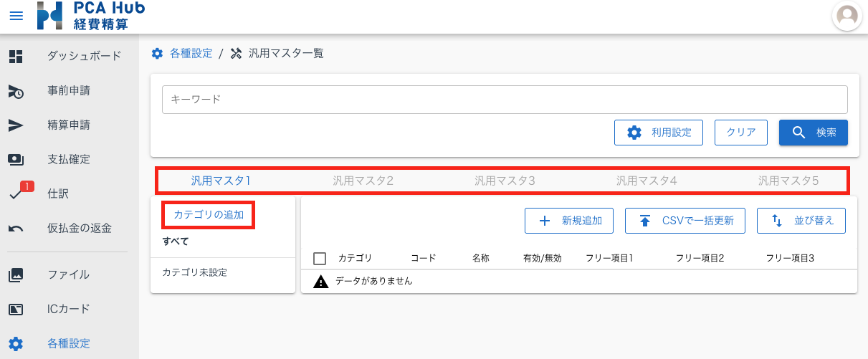Click the PCA Hub 経費精算 logo
This screenshot has width=868, height=359.
coord(91,16)
